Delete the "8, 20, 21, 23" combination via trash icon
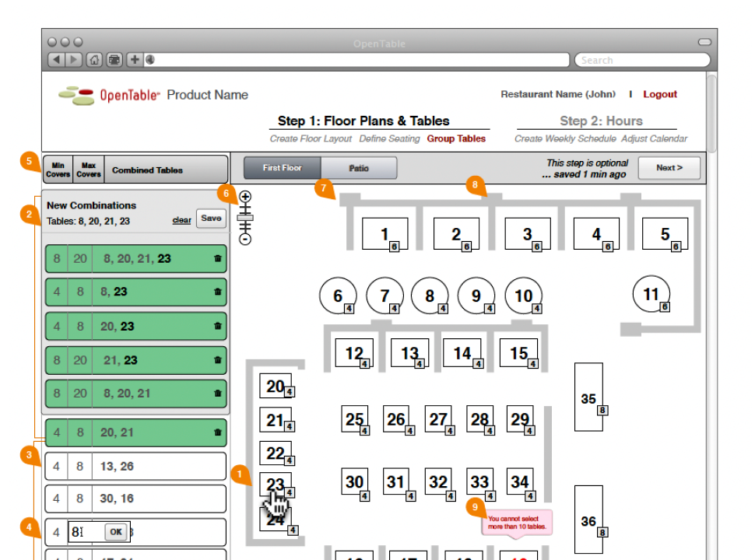The image size is (755, 560). [217, 259]
